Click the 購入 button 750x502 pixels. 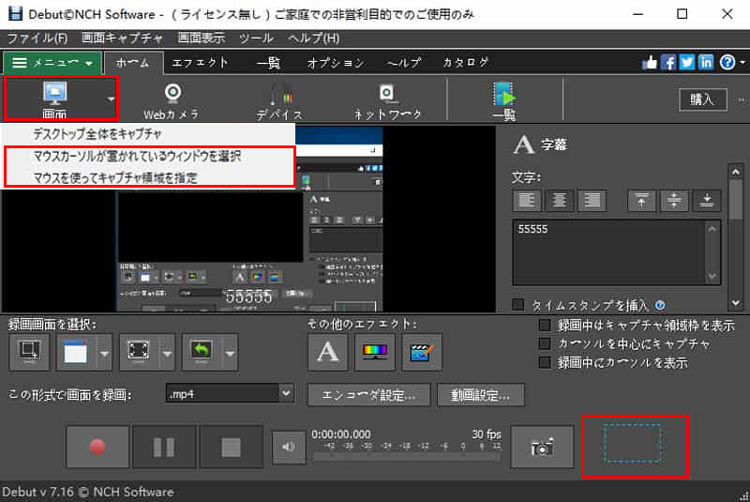(x=703, y=99)
